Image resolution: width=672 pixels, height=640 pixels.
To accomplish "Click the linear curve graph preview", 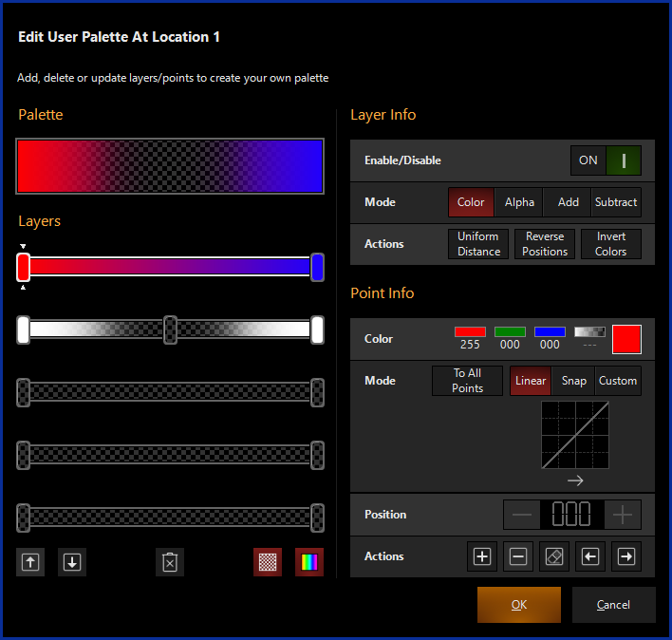I will pyautogui.click(x=575, y=435).
